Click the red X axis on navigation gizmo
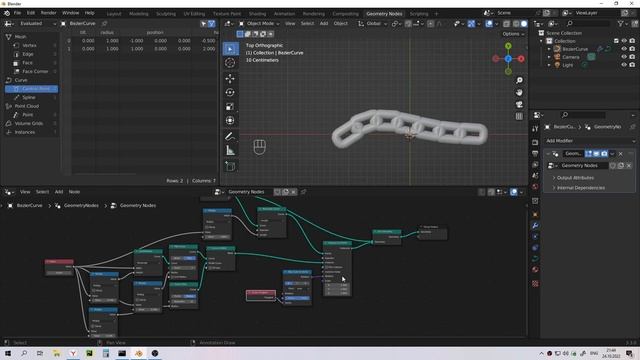The image size is (640, 360). 521,59
